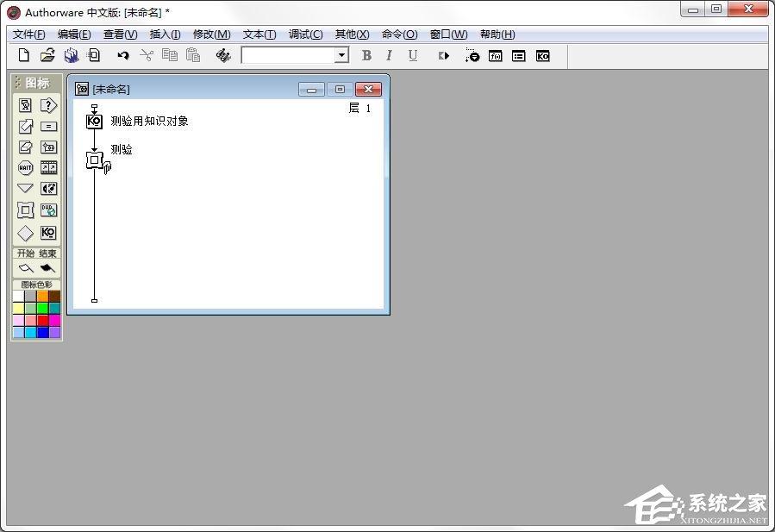Select the wait icon from the icon palette

24,167
